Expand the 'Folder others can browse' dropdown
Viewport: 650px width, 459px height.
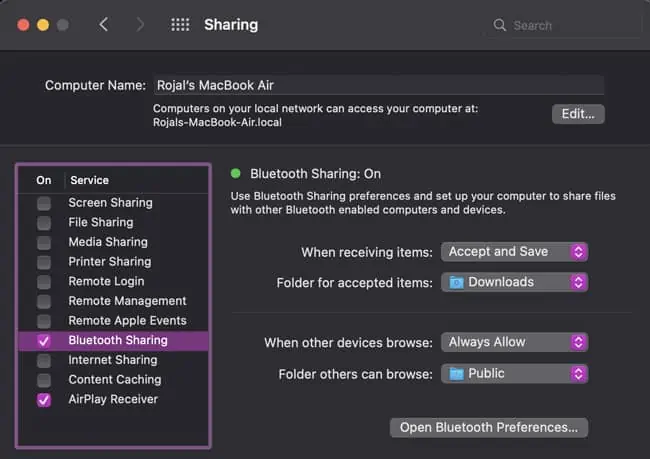514,373
